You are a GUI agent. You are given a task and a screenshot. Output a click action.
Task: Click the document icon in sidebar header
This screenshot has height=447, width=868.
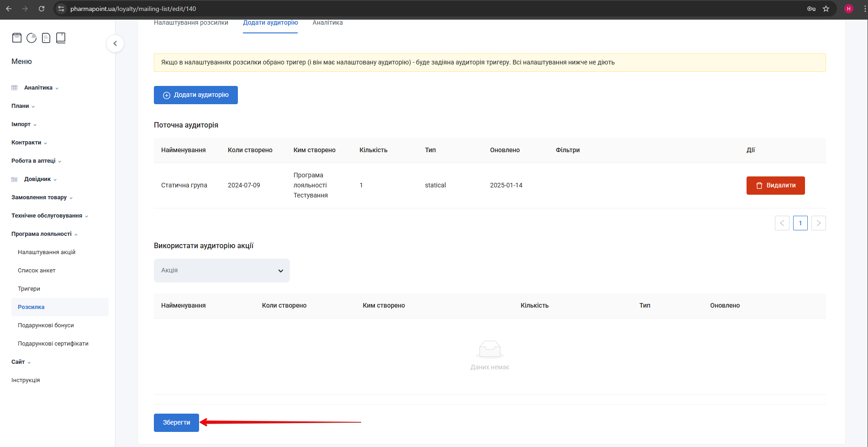click(x=46, y=38)
